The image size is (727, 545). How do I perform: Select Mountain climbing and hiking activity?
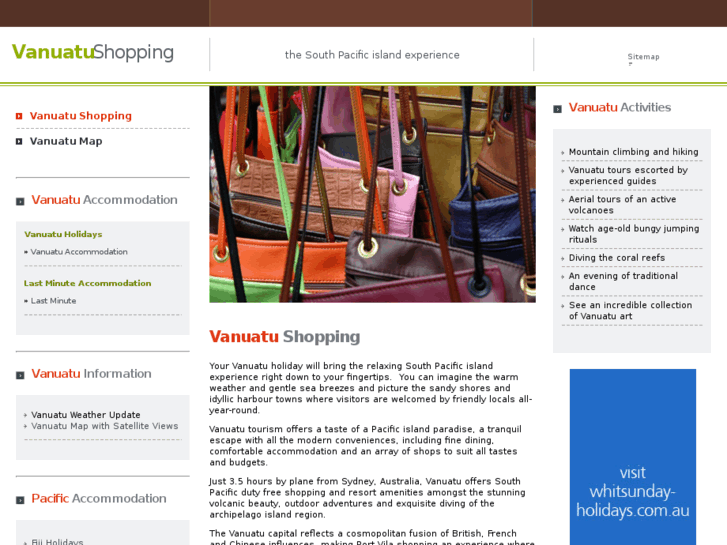pyautogui.click(x=633, y=152)
